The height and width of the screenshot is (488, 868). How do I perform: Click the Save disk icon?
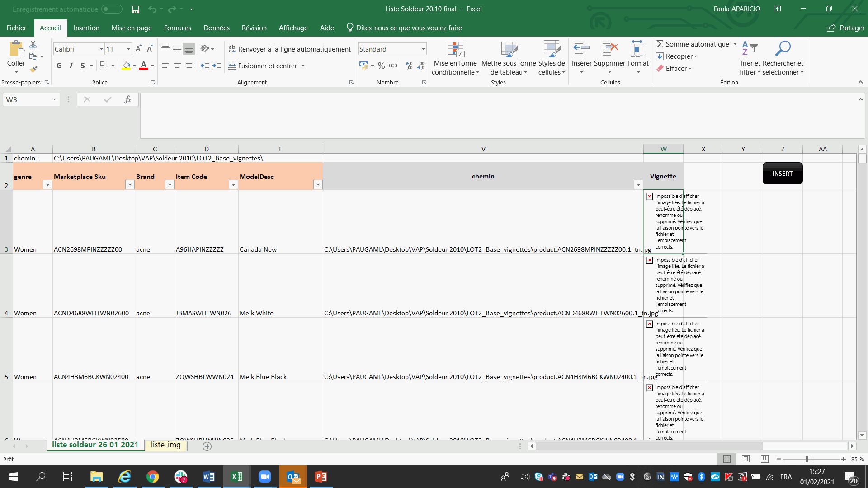[x=135, y=9]
